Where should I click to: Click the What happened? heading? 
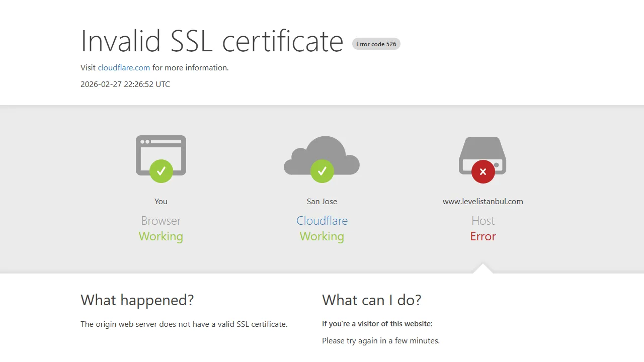point(137,300)
